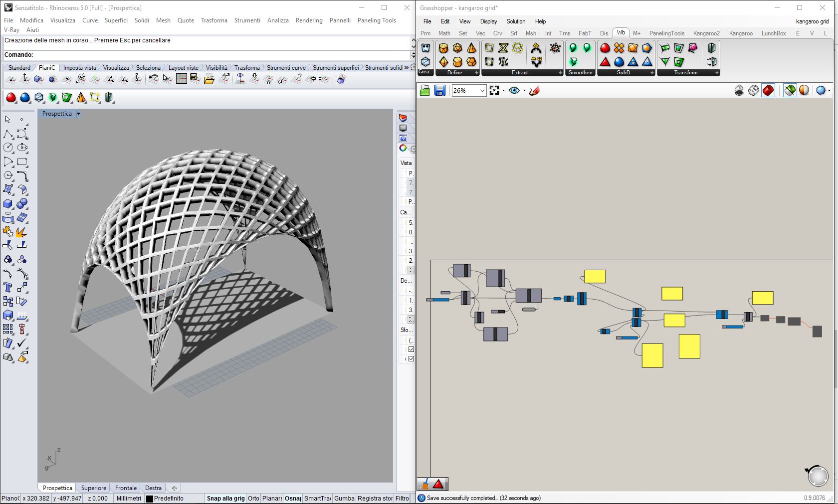
Task: Open the Paneling Tools menu in Rhino
Action: (x=377, y=20)
